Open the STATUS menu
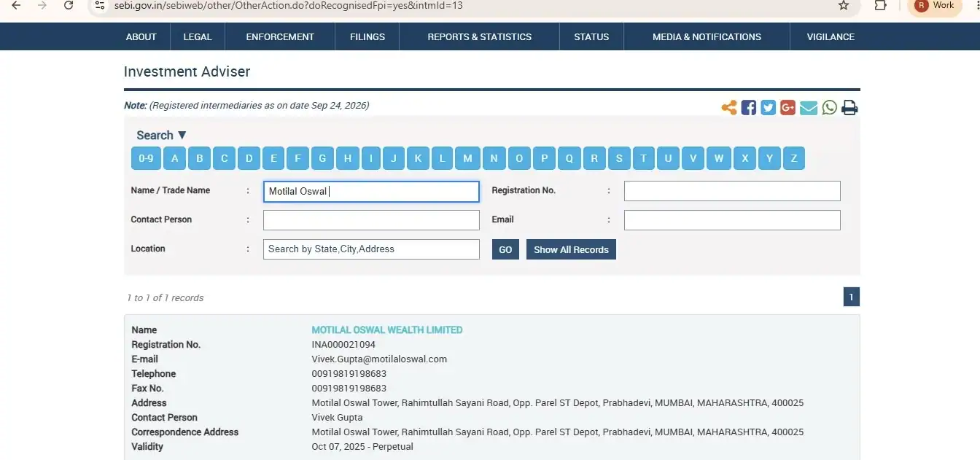 (591, 36)
